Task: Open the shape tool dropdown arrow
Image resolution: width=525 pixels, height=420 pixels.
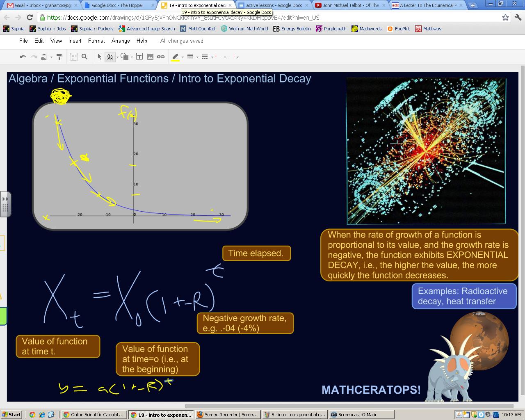Action: 131,57
